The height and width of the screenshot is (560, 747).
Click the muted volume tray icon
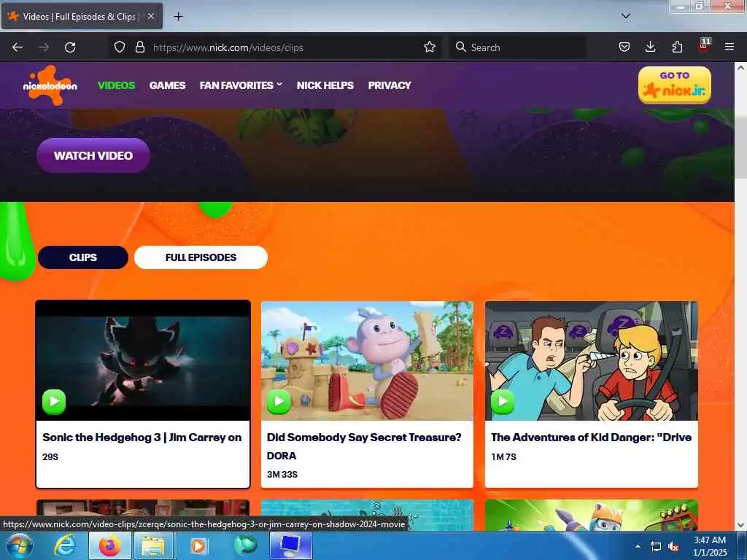click(x=673, y=547)
